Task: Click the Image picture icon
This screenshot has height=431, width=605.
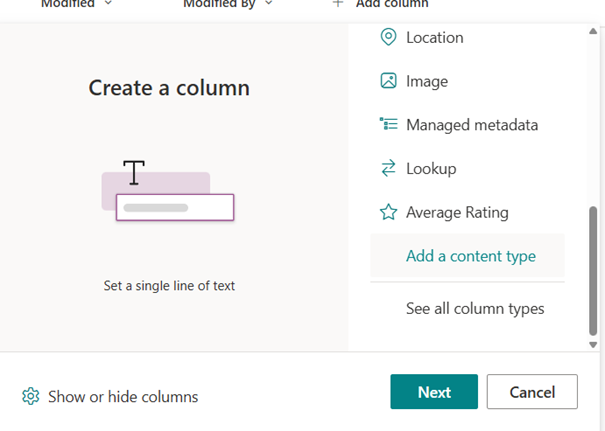Action: [388, 81]
